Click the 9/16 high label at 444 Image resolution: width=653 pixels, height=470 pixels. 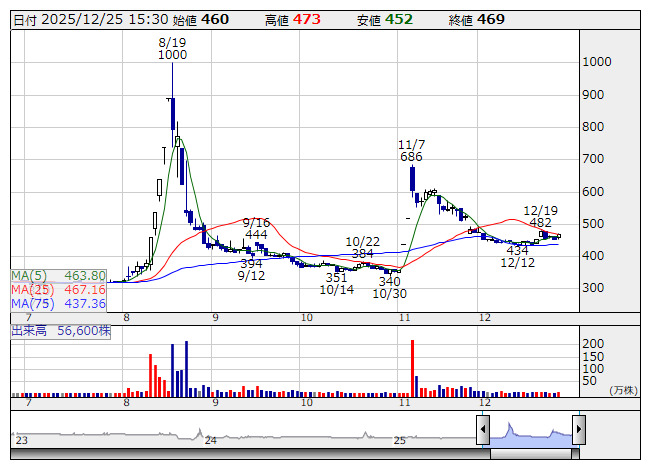pos(256,228)
